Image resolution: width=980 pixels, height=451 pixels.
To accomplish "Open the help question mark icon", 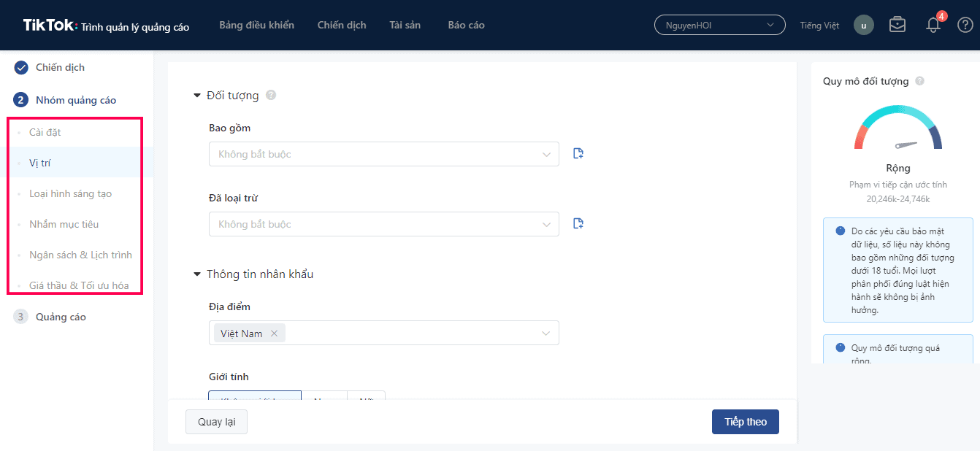I will click(x=965, y=25).
